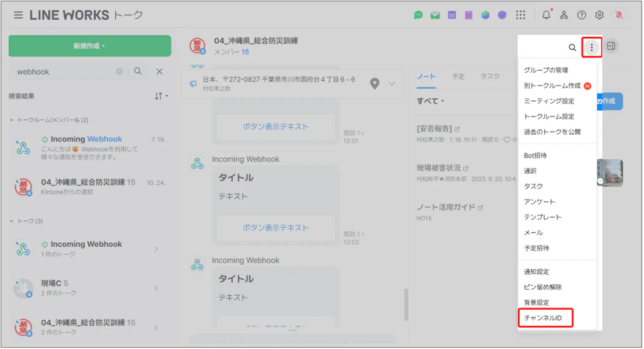Open the notification bell
Viewport: 644px width, 349px height.
pyautogui.click(x=546, y=15)
